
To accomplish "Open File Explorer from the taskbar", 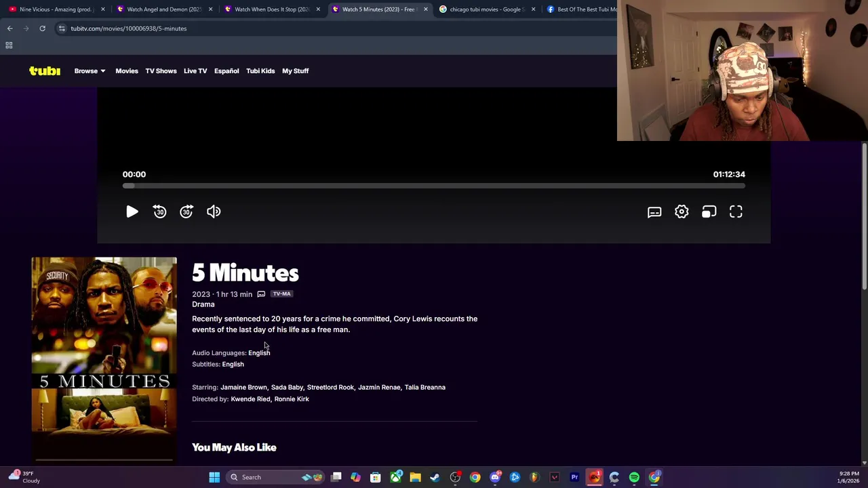I will (x=415, y=477).
